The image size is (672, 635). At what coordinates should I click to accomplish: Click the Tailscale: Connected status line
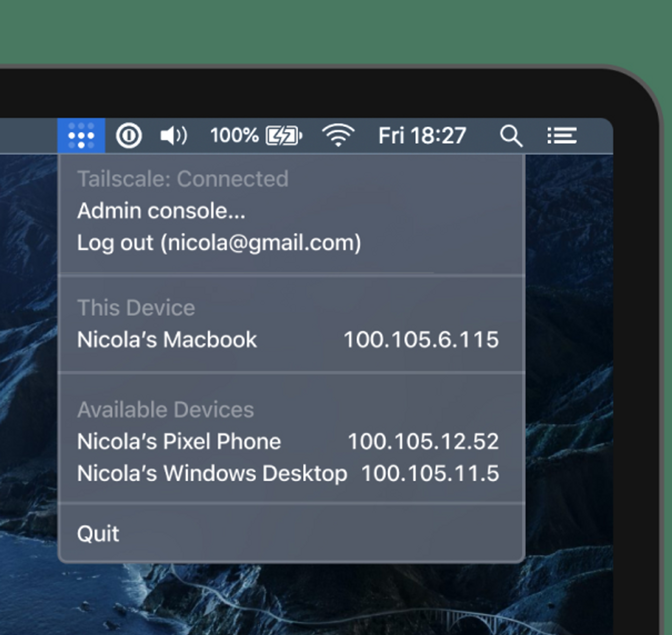(x=183, y=179)
